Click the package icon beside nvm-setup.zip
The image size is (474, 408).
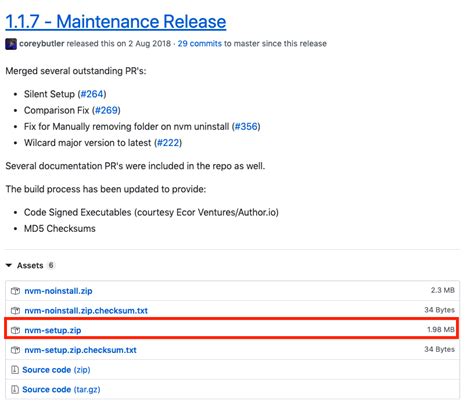click(x=15, y=330)
